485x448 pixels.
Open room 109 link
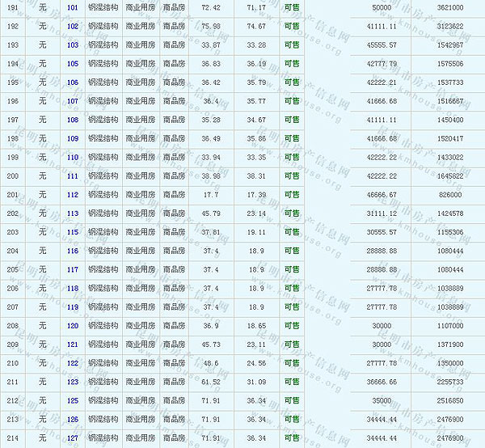point(73,138)
